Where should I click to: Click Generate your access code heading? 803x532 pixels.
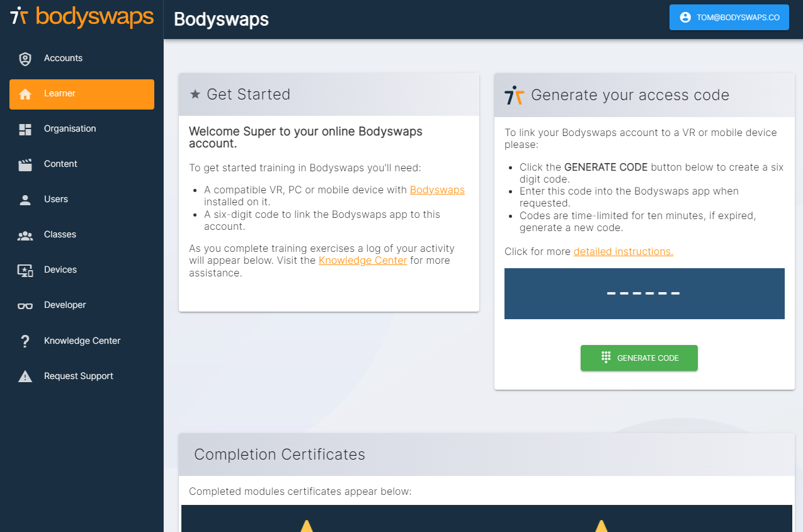point(630,95)
